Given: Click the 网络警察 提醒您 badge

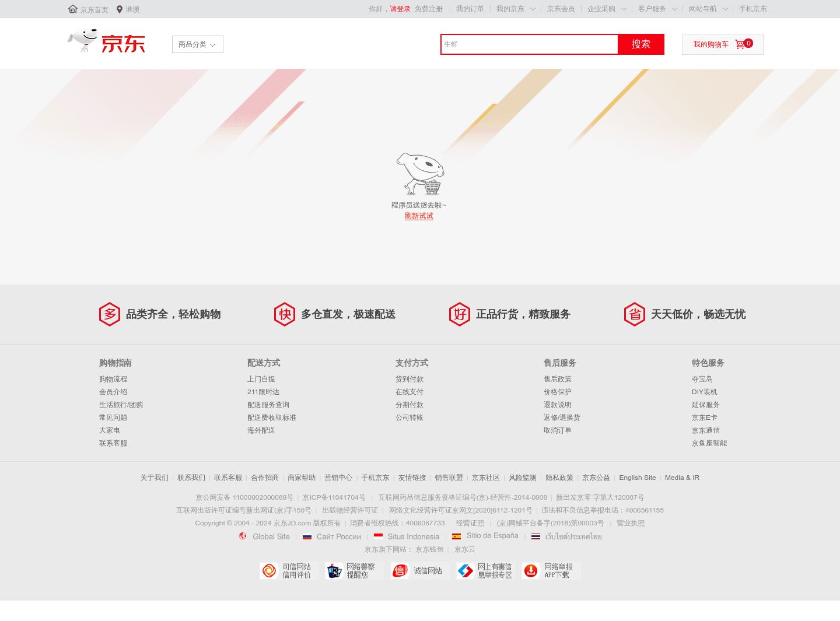Looking at the screenshot, I should coord(354,571).
